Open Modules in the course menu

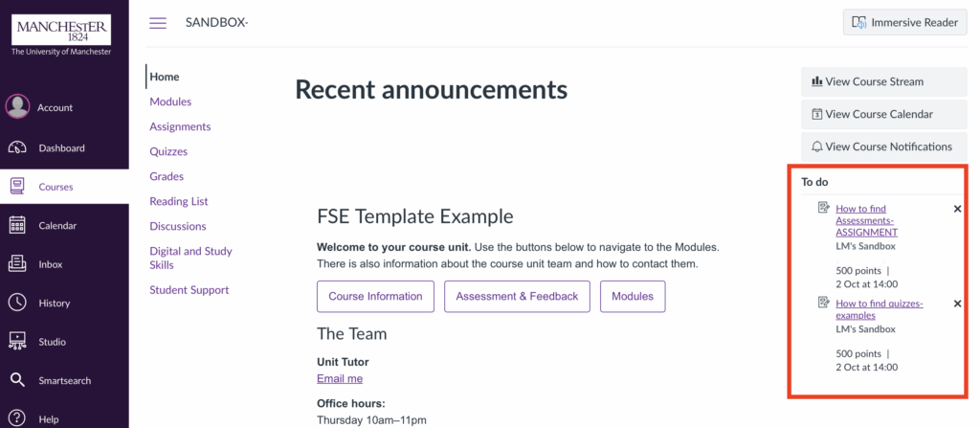point(170,101)
